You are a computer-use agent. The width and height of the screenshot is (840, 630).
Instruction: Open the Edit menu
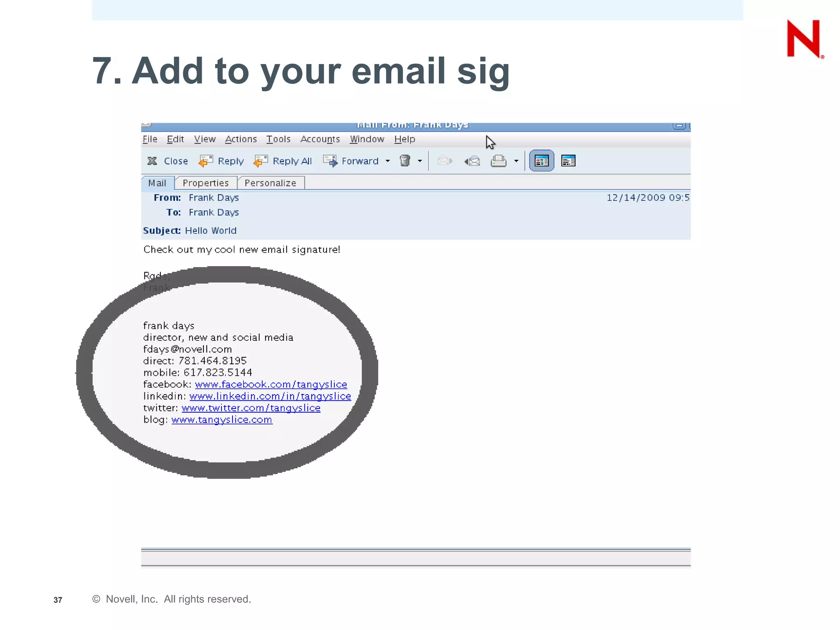click(x=175, y=139)
